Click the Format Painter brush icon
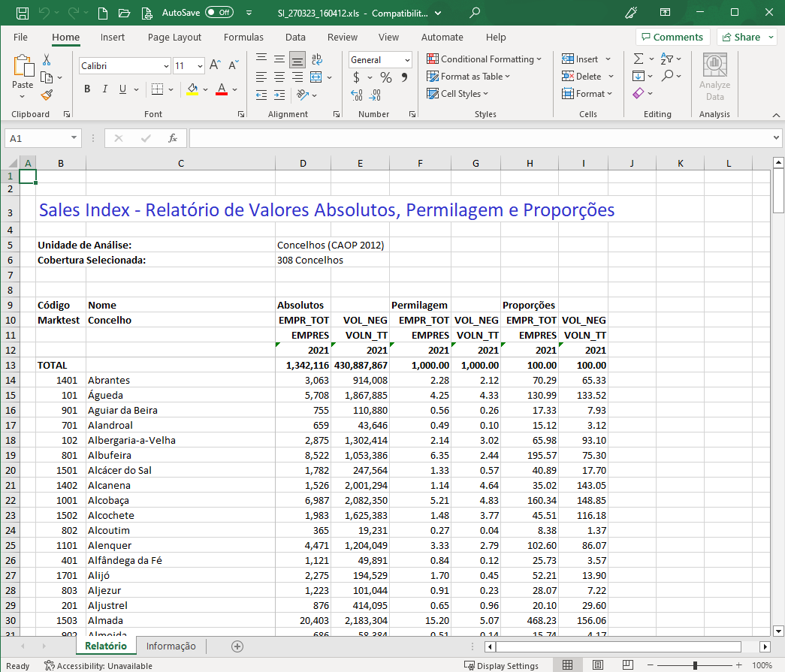 (47, 95)
